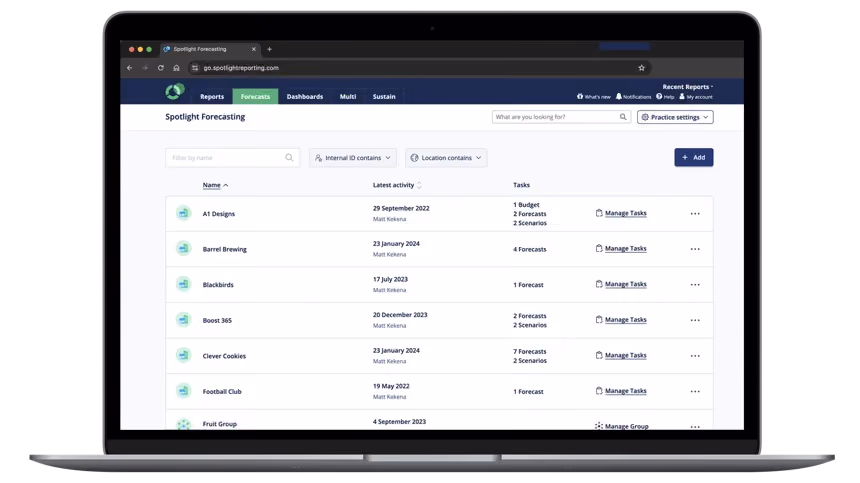Open the Clever Cookies row name

tap(224, 356)
